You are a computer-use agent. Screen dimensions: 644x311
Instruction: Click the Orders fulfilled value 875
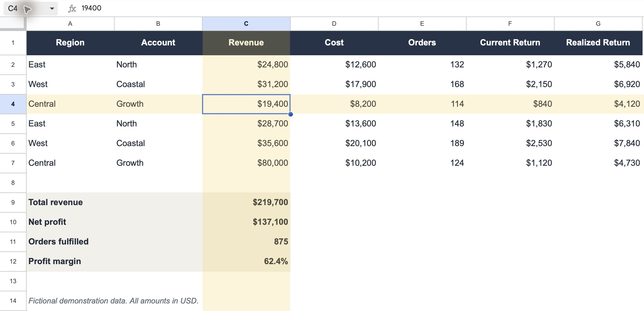tap(246, 242)
